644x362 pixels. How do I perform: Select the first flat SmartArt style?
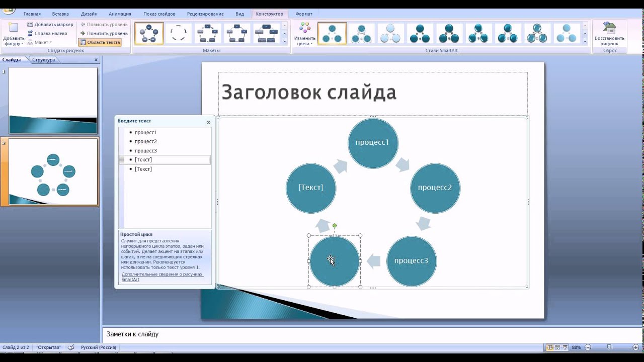332,33
